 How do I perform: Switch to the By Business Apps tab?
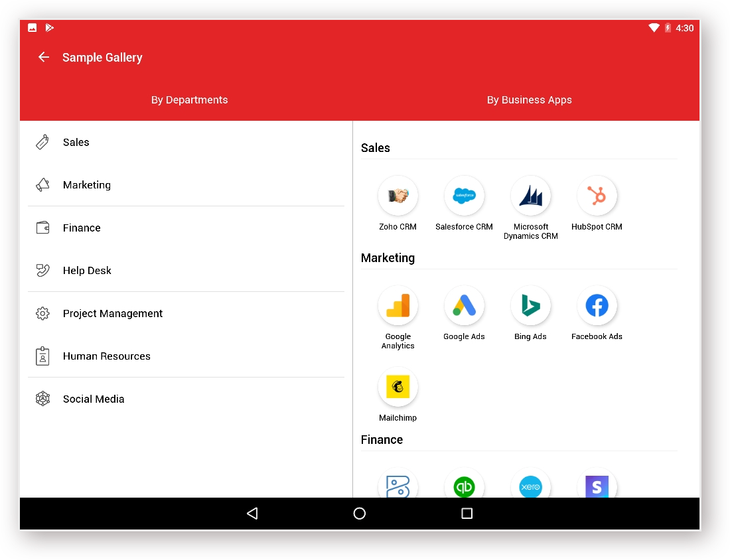pyautogui.click(x=530, y=100)
